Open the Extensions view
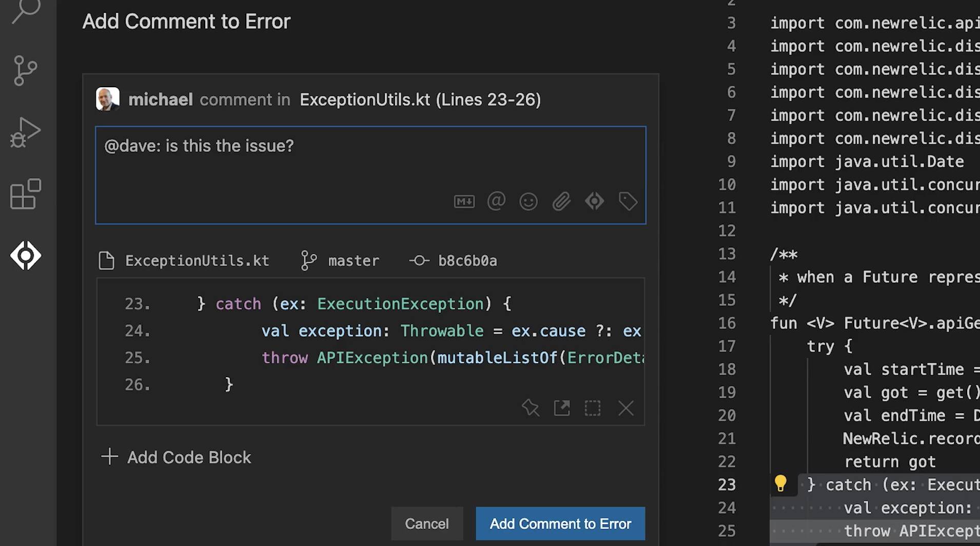This screenshot has width=980, height=546. (x=26, y=194)
